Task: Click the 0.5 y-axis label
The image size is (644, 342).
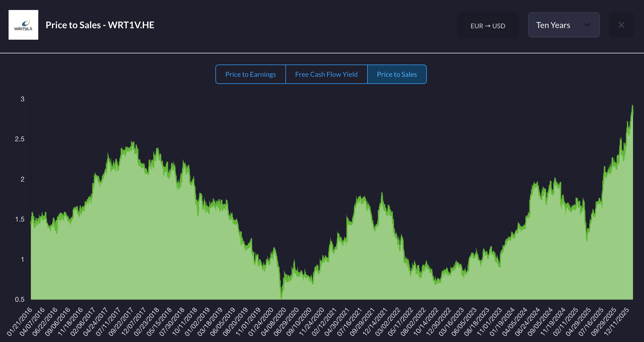Action: point(20,299)
